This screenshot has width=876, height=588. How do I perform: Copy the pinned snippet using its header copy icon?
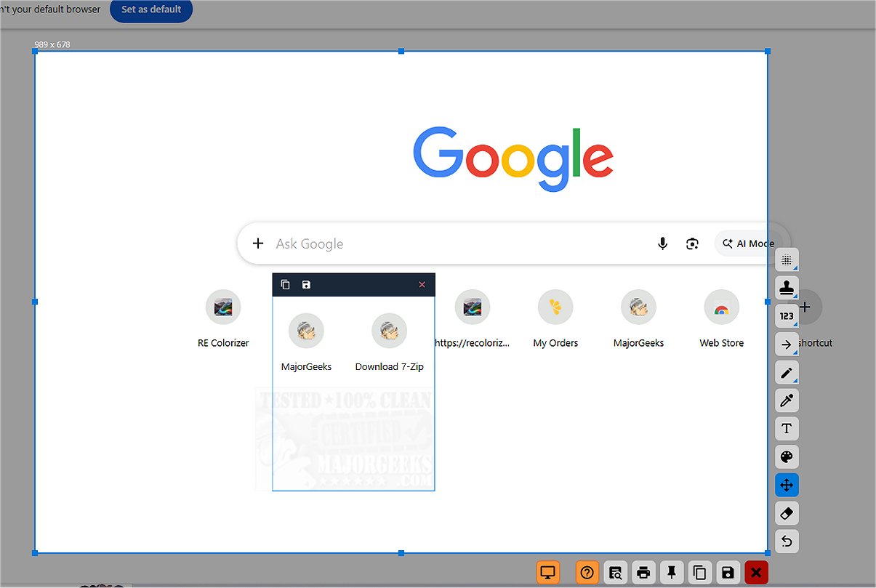[286, 285]
